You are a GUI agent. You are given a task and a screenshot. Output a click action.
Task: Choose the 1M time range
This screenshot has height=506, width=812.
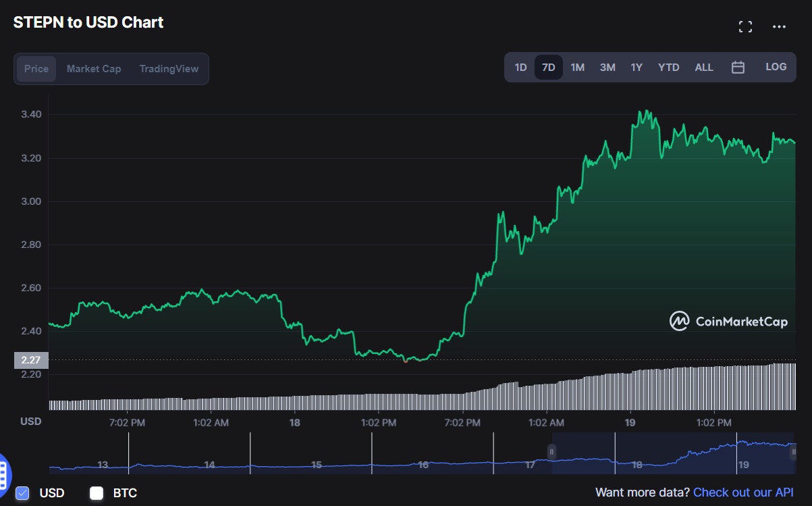(x=577, y=68)
